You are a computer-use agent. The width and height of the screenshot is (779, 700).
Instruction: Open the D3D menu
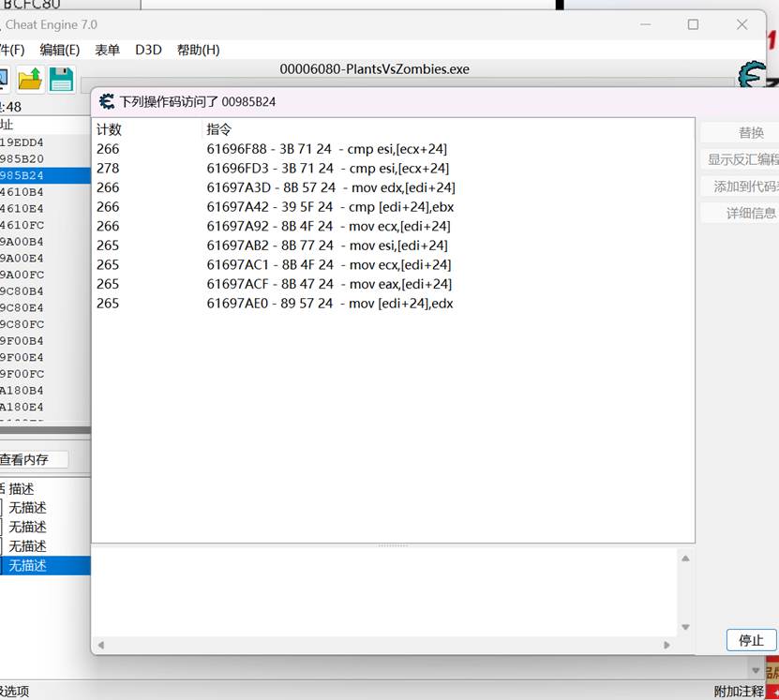tap(148, 50)
